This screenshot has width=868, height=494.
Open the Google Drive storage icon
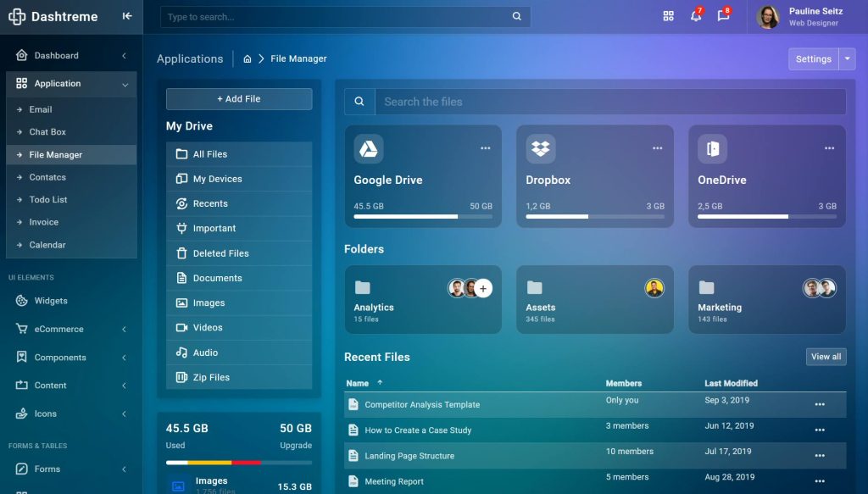click(x=370, y=150)
